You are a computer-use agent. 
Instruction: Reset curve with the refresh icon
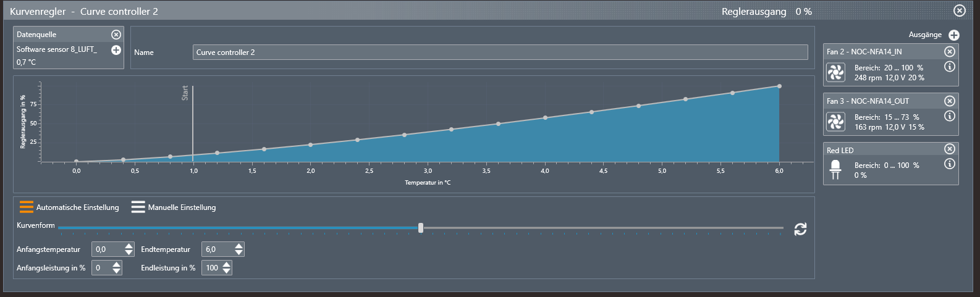800,229
